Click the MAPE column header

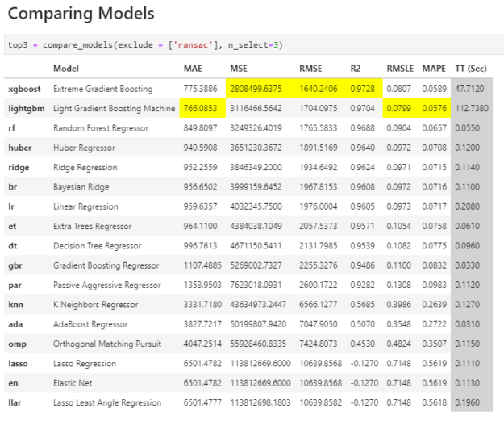point(434,69)
